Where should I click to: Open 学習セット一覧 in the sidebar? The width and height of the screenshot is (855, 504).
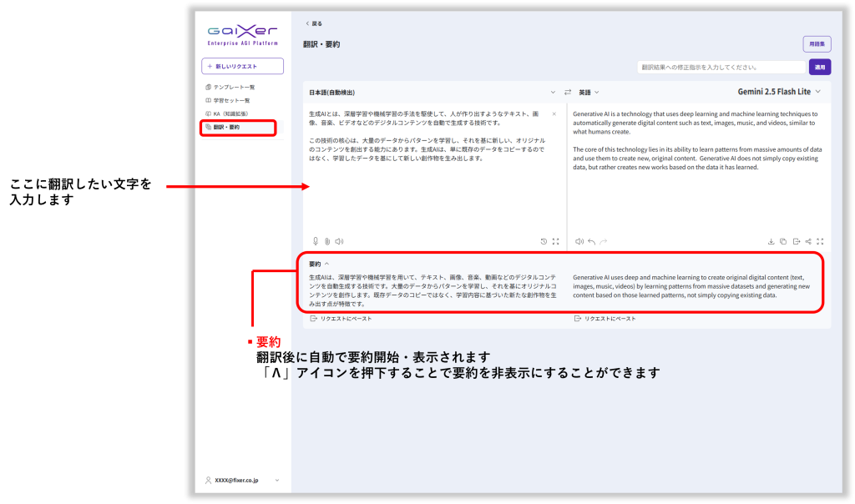coord(231,100)
